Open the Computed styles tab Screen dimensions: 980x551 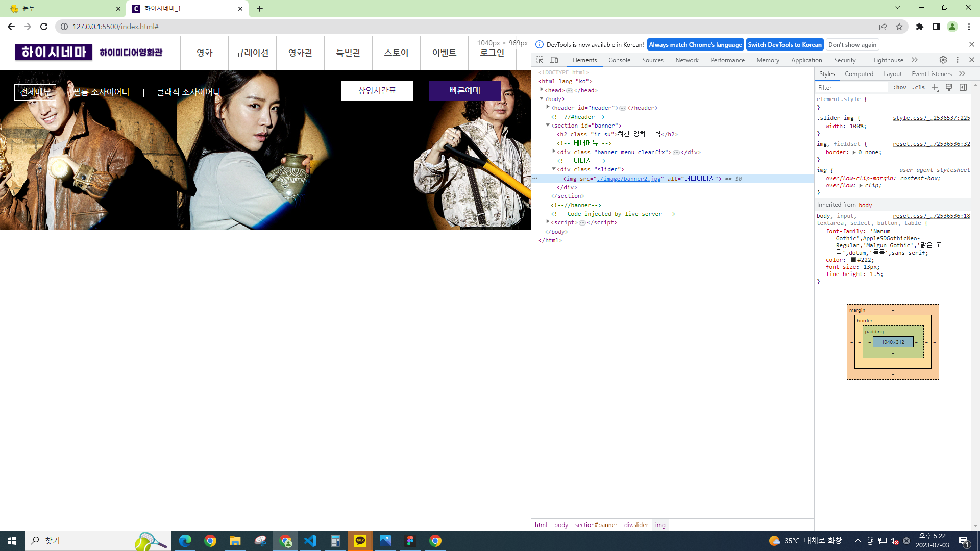pyautogui.click(x=859, y=74)
